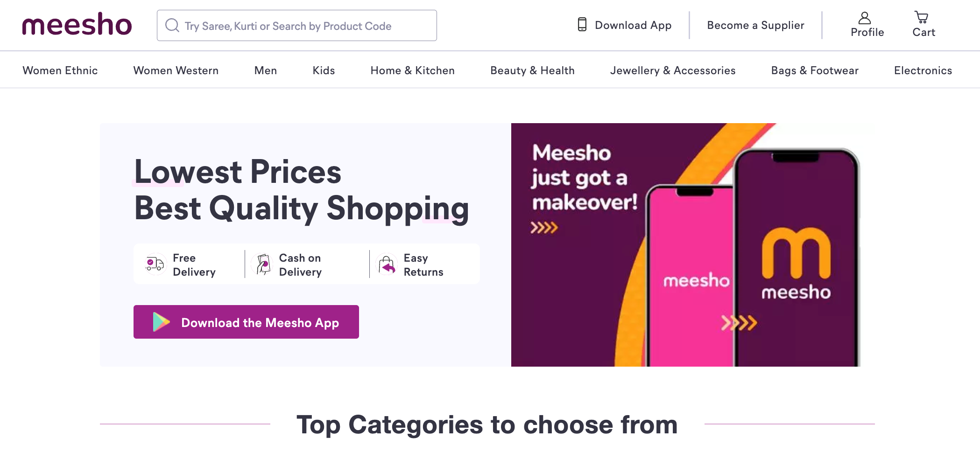Expand the Home & Kitchen category menu
Viewport: 980px width, 466px height.
412,70
